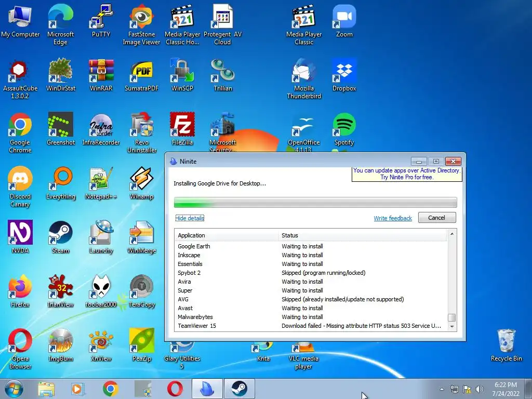
Task: Select the WinSCP desktop shortcut
Action: pyautogui.click(x=182, y=75)
